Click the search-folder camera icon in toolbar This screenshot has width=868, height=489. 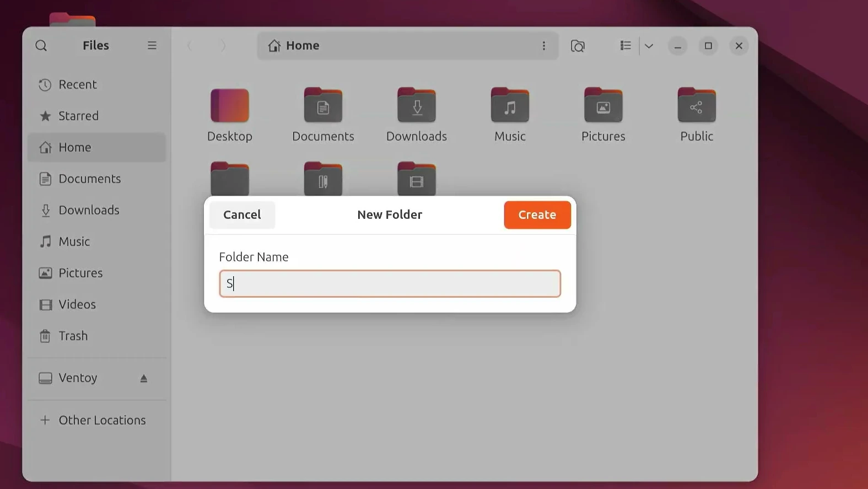578,46
